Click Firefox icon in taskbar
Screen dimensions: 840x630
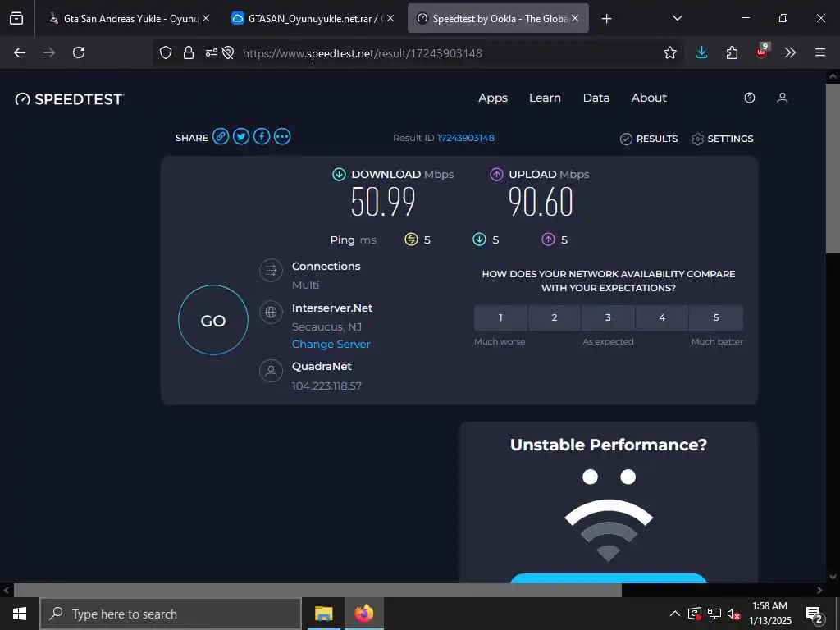pyautogui.click(x=363, y=614)
